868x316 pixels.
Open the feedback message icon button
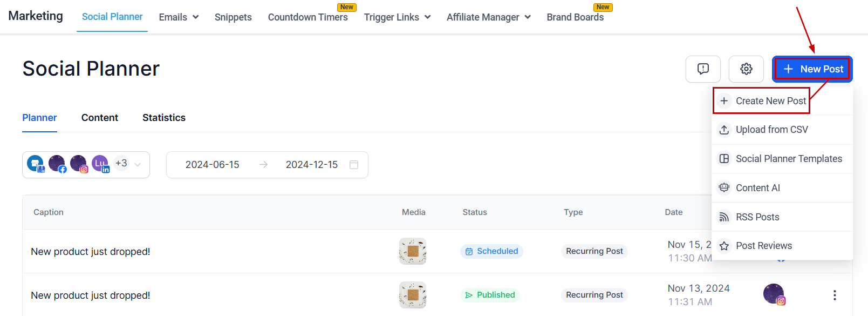click(x=703, y=69)
